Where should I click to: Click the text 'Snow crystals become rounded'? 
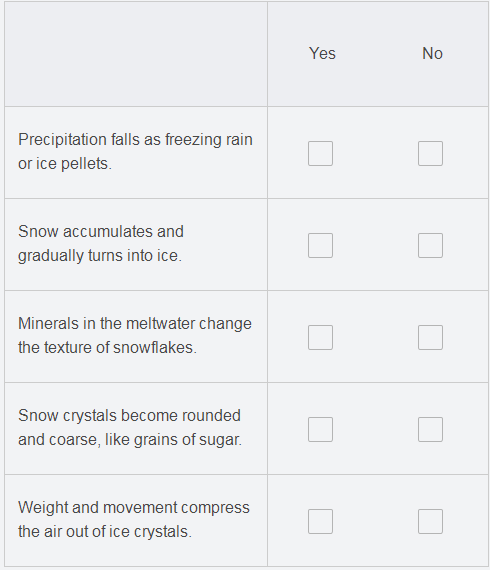pos(129,416)
